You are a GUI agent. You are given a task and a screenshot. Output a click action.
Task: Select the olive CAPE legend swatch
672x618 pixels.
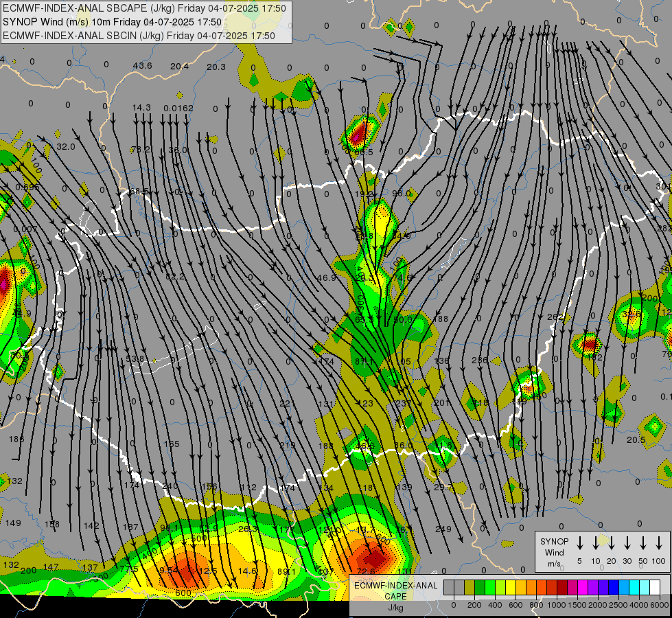pyautogui.click(x=470, y=587)
